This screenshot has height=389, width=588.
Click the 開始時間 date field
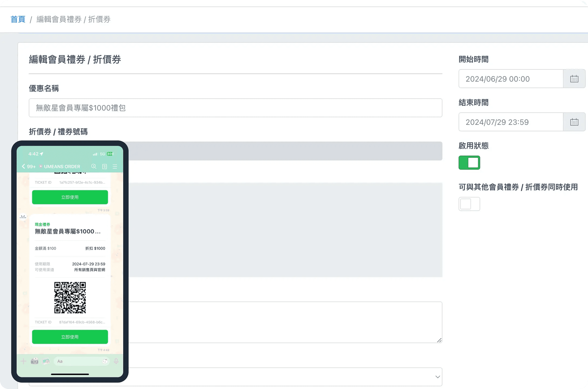click(511, 79)
